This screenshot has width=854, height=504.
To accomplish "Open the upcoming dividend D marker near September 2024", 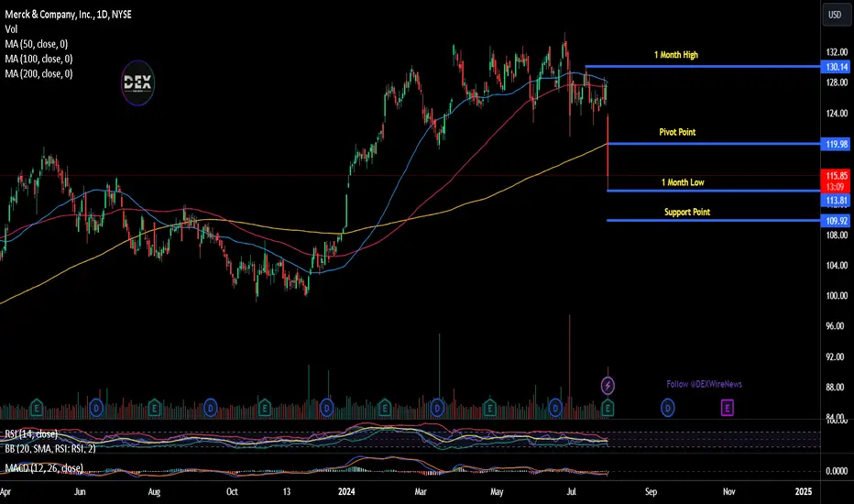I will coord(668,407).
